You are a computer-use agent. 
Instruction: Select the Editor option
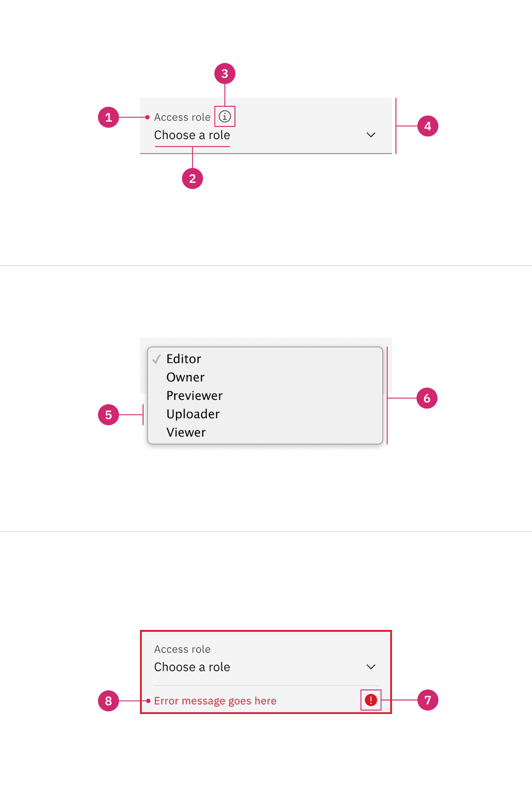pos(184,359)
